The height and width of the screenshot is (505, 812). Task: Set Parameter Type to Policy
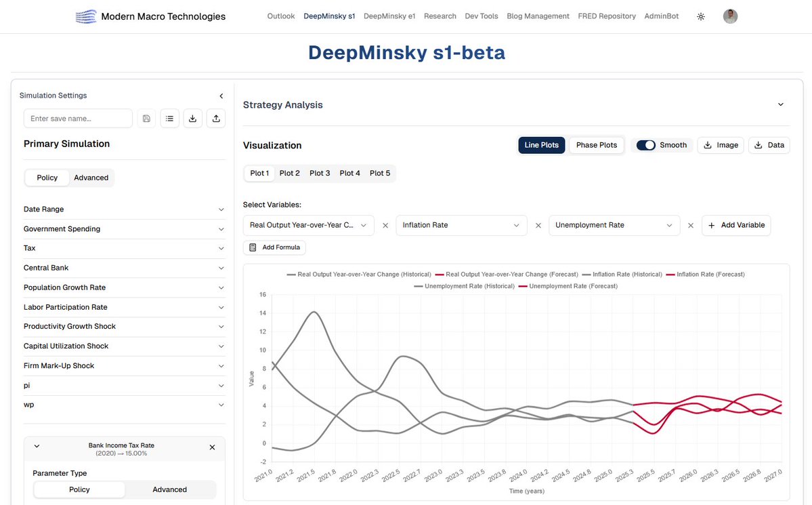pyautogui.click(x=79, y=489)
